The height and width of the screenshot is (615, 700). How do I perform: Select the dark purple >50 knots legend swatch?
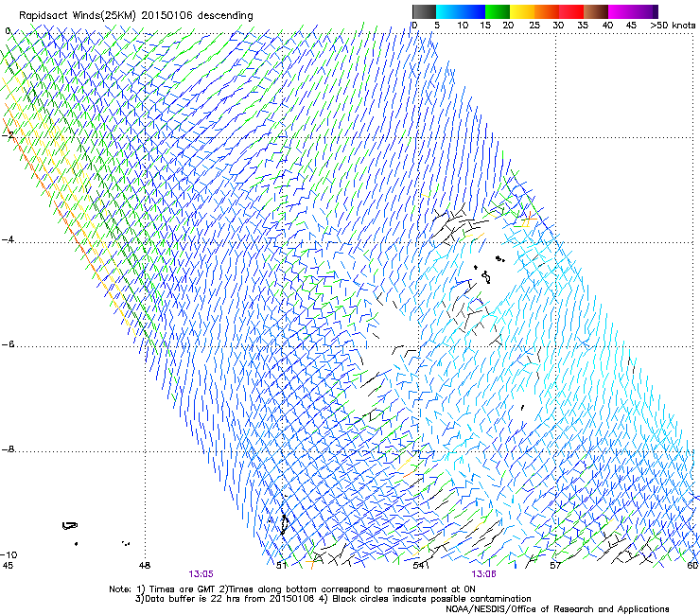pyautogui.click(x=655, y=11)
